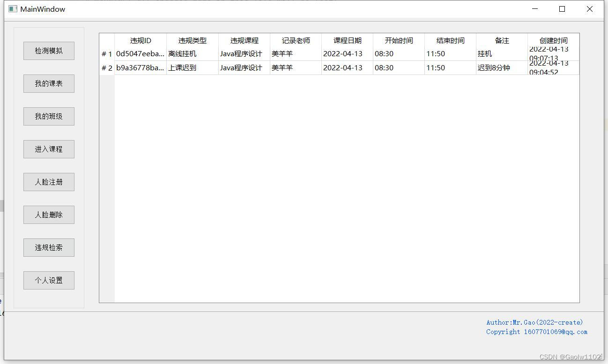Select the 上课迟到 violation type cell

pyautogui.click(x=193, y=68)
